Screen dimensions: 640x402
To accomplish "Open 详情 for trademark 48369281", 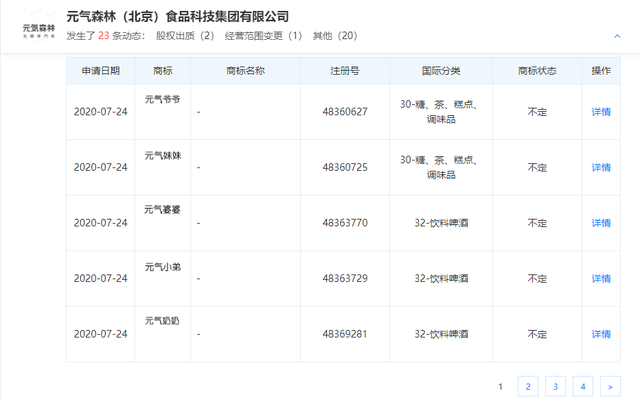I will tap(601, 334).
